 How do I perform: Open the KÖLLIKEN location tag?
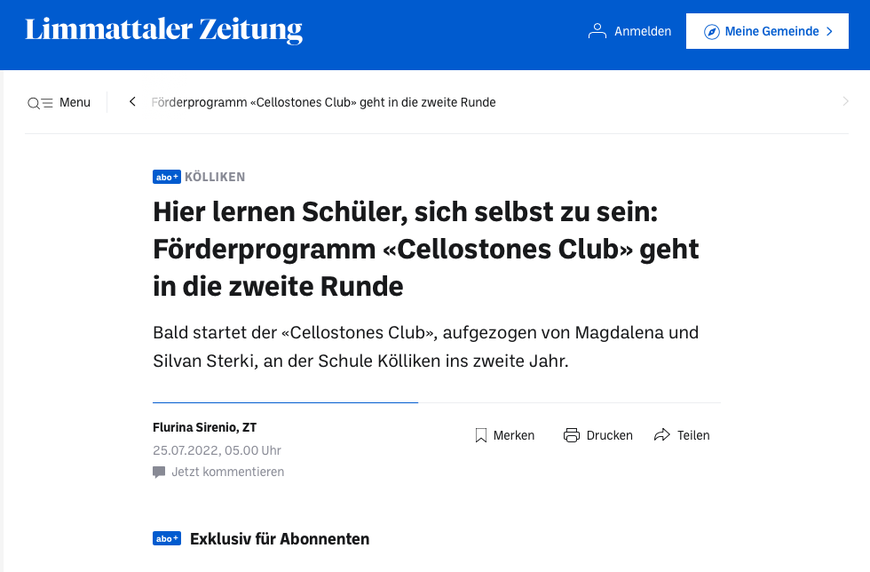point(215,177)
